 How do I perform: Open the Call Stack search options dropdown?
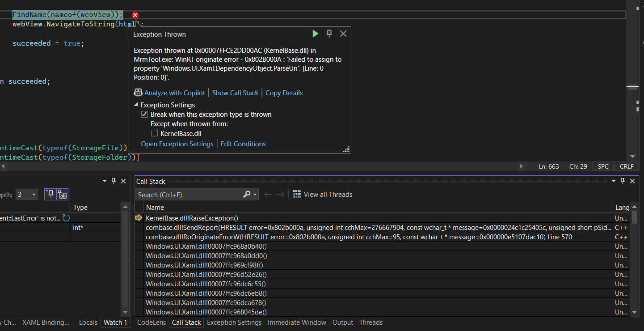[255, 195]
